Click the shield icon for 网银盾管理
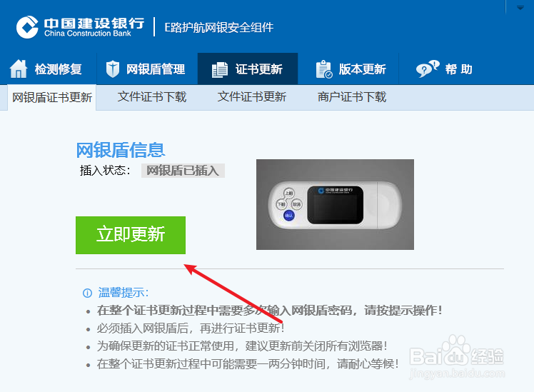This screenshot has height=392, width=534. point(112,69)
